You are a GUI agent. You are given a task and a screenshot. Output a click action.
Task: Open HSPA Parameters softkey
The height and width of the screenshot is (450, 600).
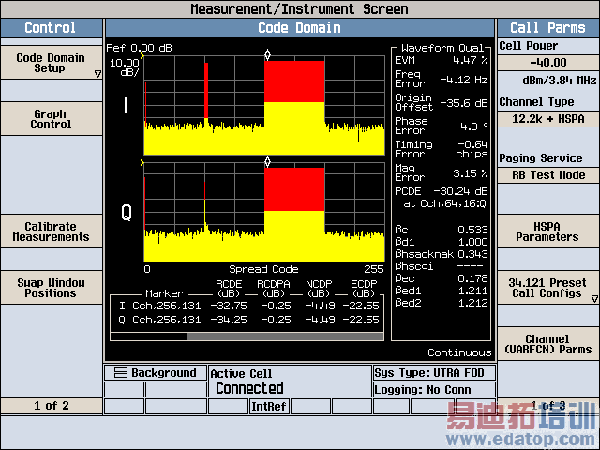[548, 232]
